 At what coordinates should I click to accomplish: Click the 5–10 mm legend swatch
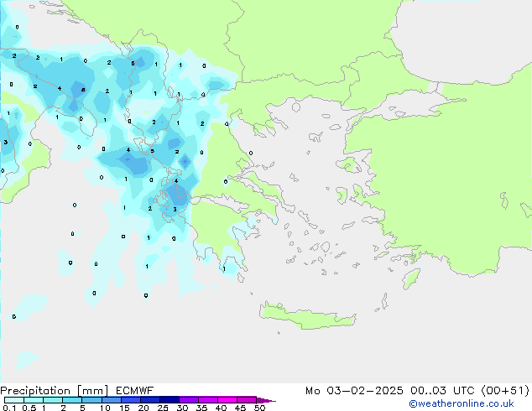point(91,400)
